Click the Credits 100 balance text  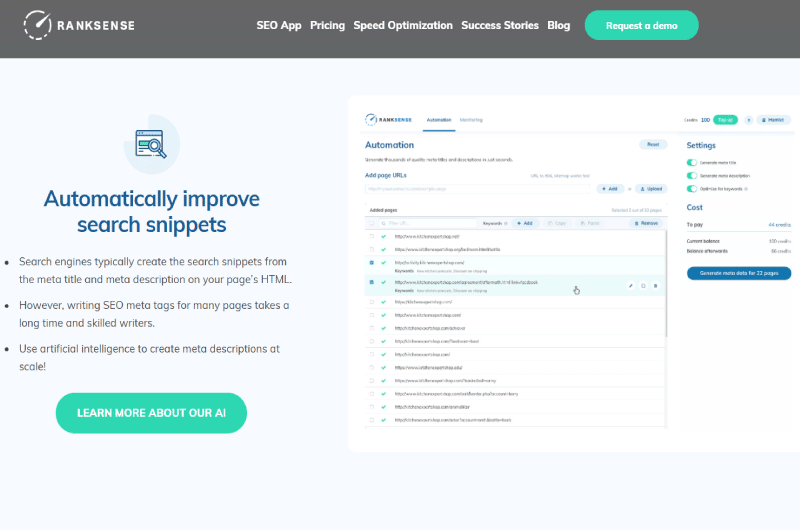697,120
